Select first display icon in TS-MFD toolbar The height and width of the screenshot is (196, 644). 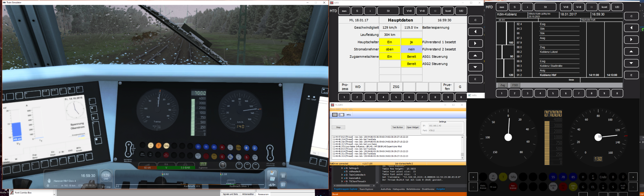coord(335,115)
